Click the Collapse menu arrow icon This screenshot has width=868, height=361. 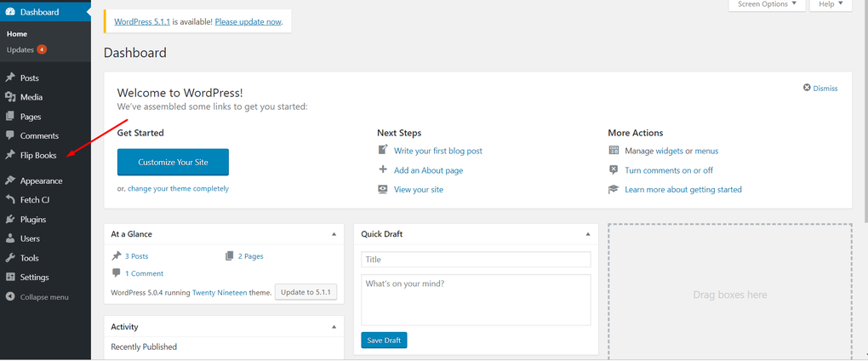coord(10,296)
